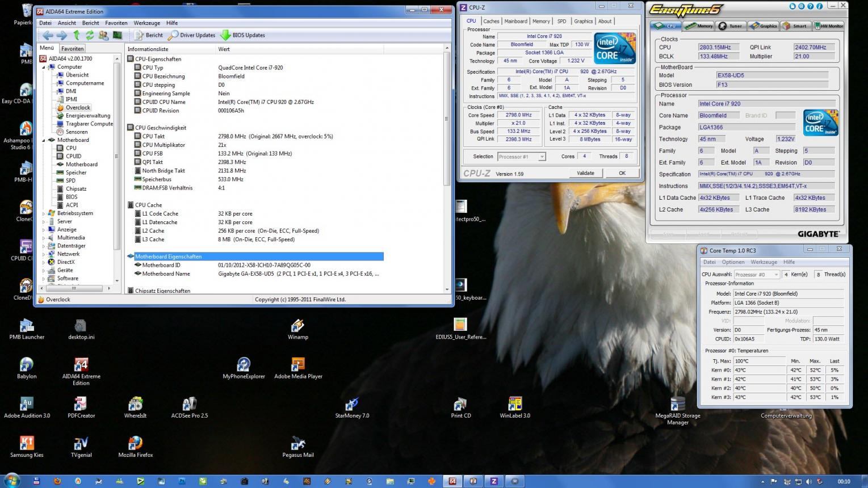Image resolution: width=868 pixels, height=488 pixels.
Task: Click the CPU-Z taskbar button
Action: coord(494,481)
